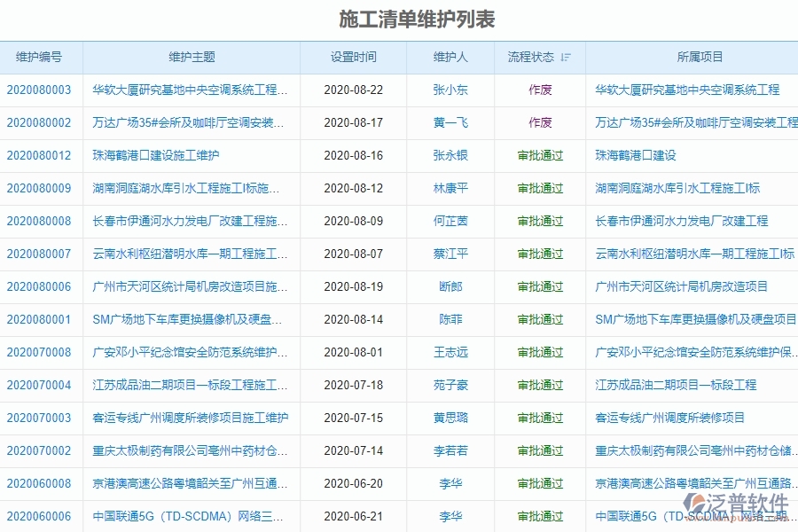Viewport: 798px width, 532px height.
Task: Open topic SM广场地下车库更换摄像机及硬盘
Action: (189, 319)
